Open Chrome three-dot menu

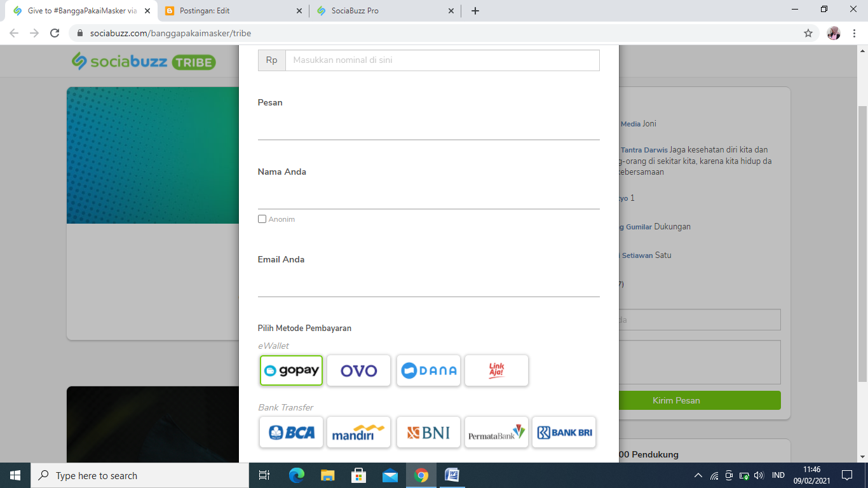(x=854, y=33)
